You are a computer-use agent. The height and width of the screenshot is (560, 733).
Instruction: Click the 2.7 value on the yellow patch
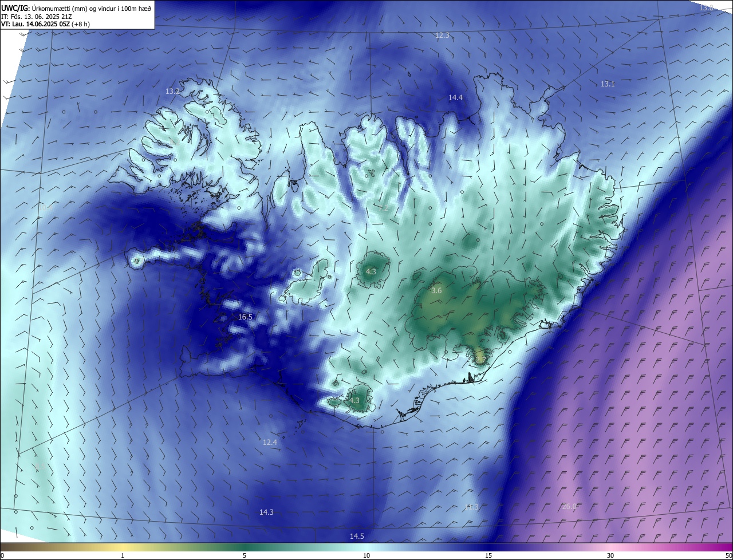point(480,360)
